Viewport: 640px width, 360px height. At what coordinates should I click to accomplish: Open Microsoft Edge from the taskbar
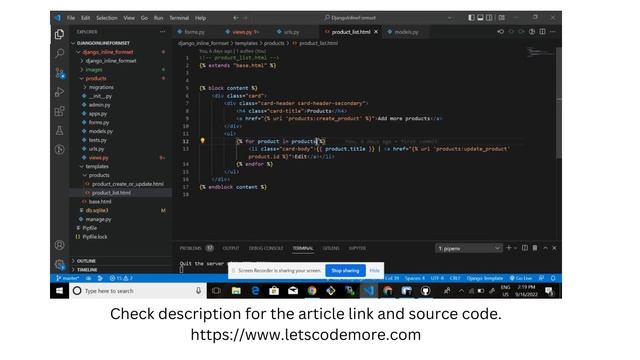click(x=255, y=291)
